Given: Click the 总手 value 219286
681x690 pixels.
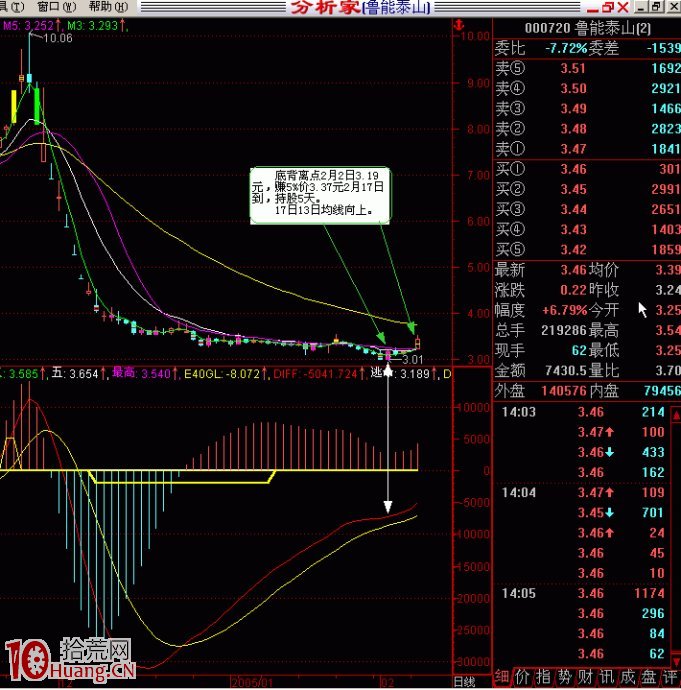Looking at the screenshot, I should pyautogui.click(x=563, y=330).
